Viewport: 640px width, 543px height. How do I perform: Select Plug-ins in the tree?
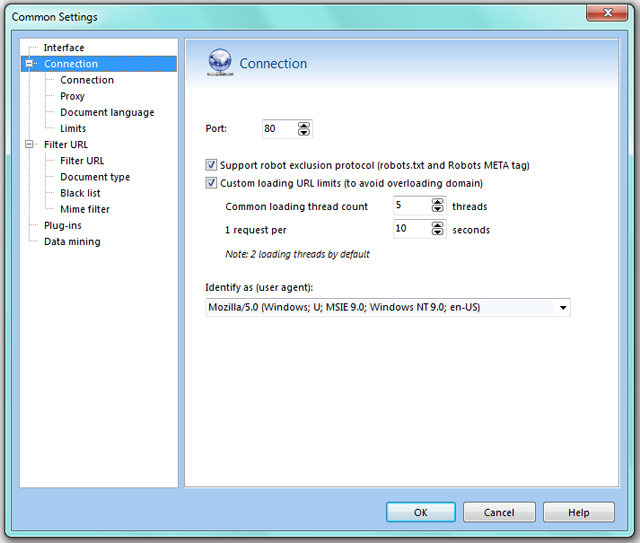(63, 225)
